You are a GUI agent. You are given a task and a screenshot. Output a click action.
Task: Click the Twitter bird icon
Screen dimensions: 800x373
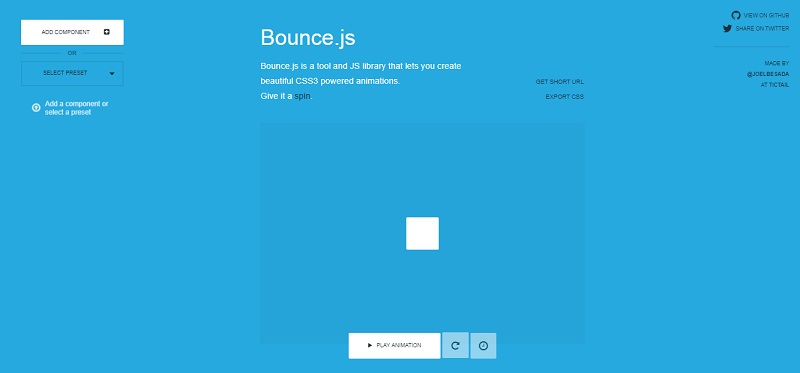pos(728,29)
